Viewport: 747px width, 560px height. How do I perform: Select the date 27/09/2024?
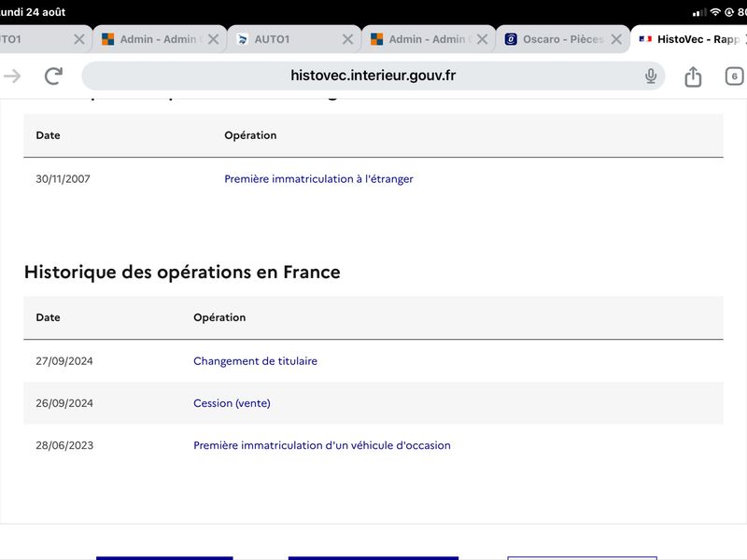64,361
